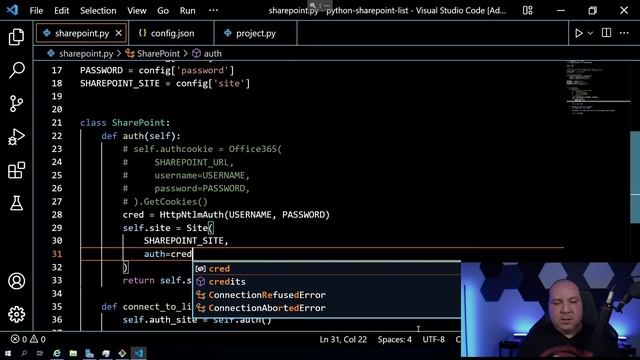640x360 pixels.
Task: Switch to the sharepoint.py tab
Action: (x=82, y=33)
